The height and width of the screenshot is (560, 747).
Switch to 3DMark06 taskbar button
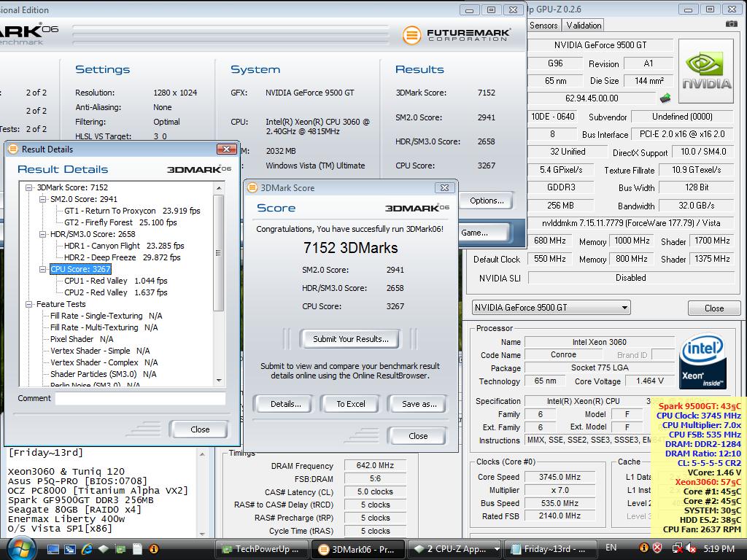pyautogui.click(x=358, y=549)
